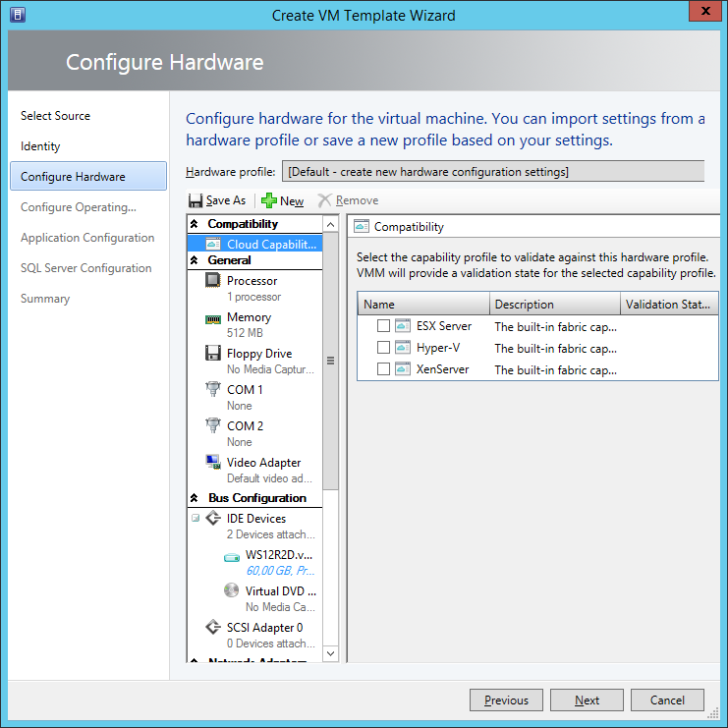Click the green plus New icon
The height and width of the screenshot is (728, 728).
pyautogui.click(x=268, y=200)
